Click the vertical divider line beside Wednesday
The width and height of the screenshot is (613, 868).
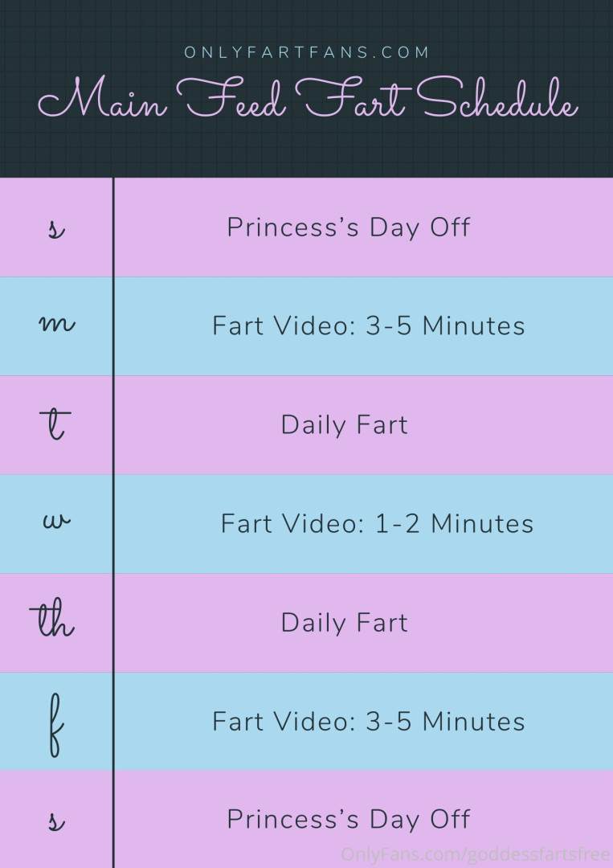pos(113,524)
